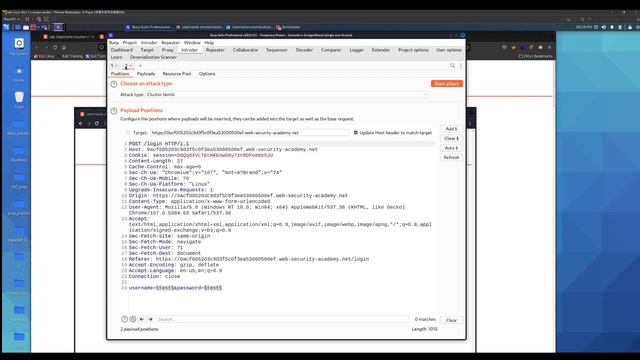Viewport: 640px width, 360px height.
Task: Open the User options tab
Action: (x=449, y=50)
